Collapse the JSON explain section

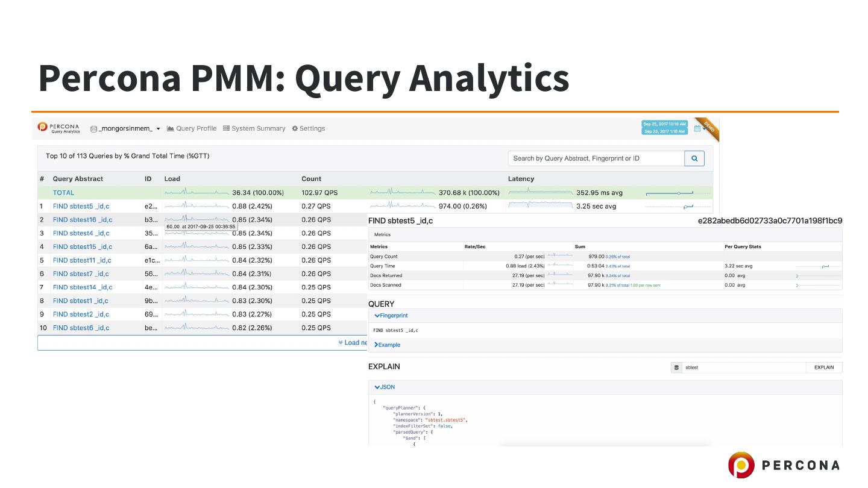click(385, 387)
